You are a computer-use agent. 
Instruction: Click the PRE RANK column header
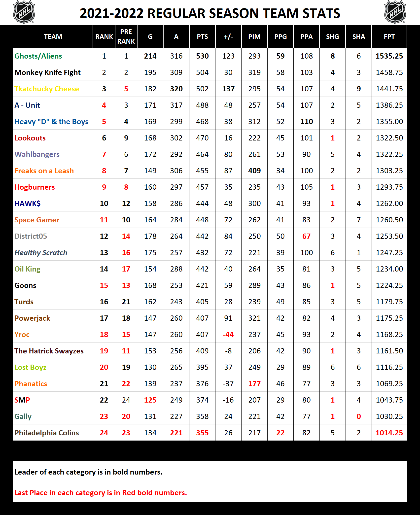tap(126, 36)
